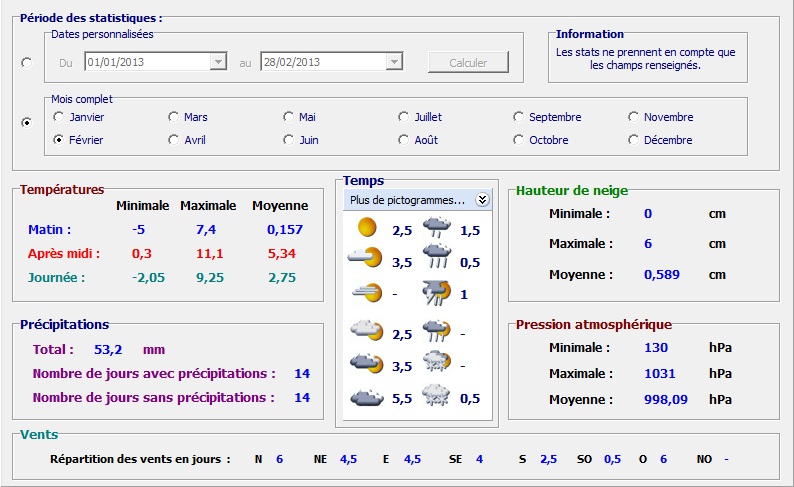Viewport: 794px width, 487px height.
Task: Choose the Octobre month option
Action: tap(519, 140)
